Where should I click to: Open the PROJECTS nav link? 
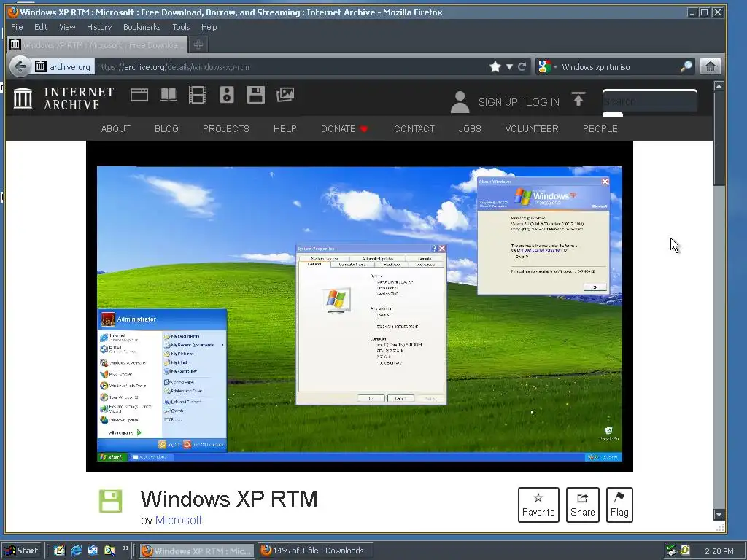pyautogui.click(x=226, y=129)
